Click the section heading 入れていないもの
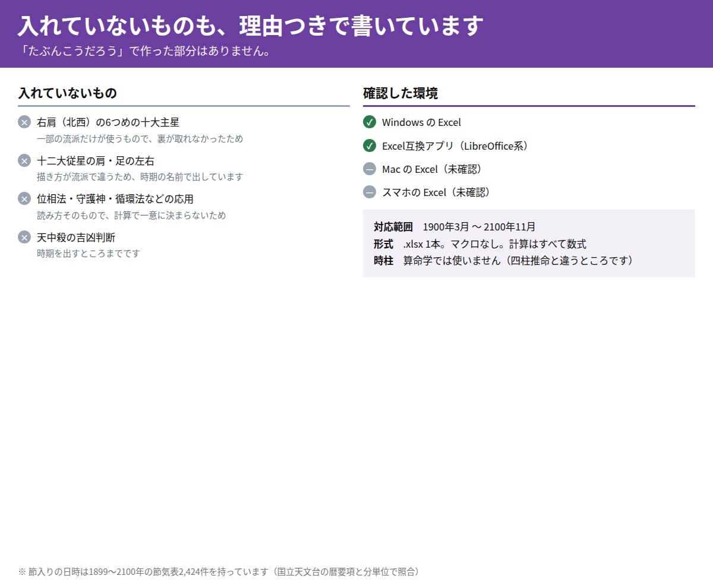Screen dimensions: 713x588 67,93
